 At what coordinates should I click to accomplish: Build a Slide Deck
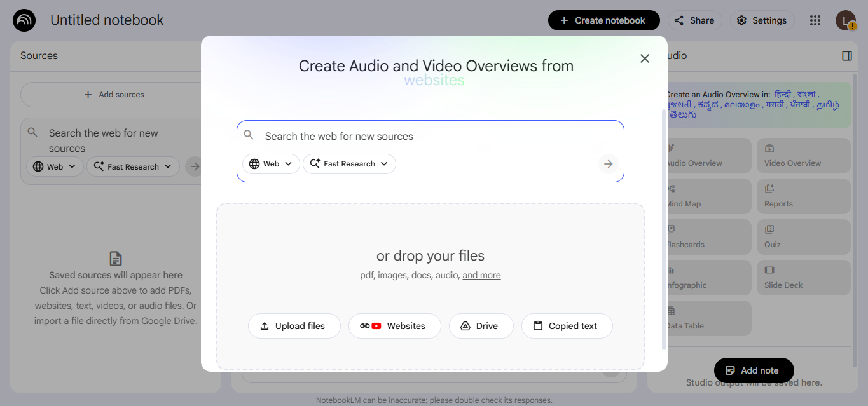[x=803, y=277]
